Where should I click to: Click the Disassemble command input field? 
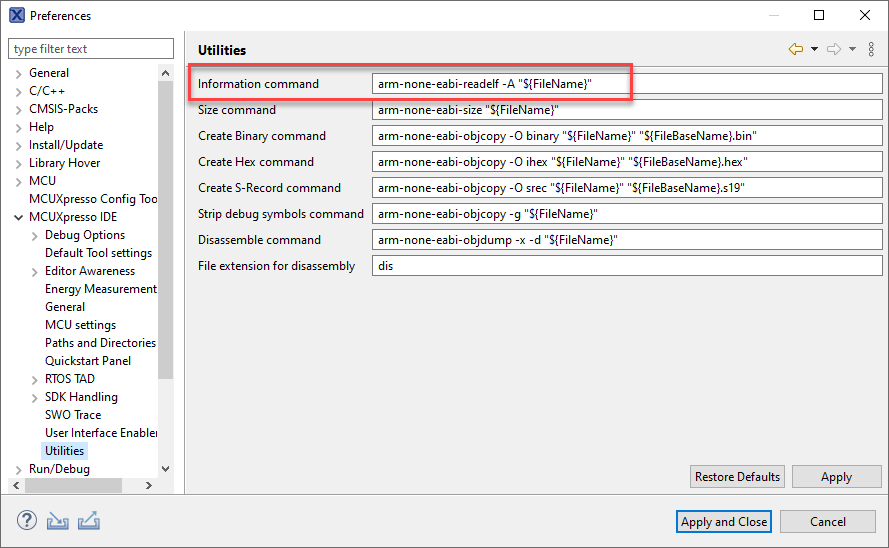(x=626, y=240)
